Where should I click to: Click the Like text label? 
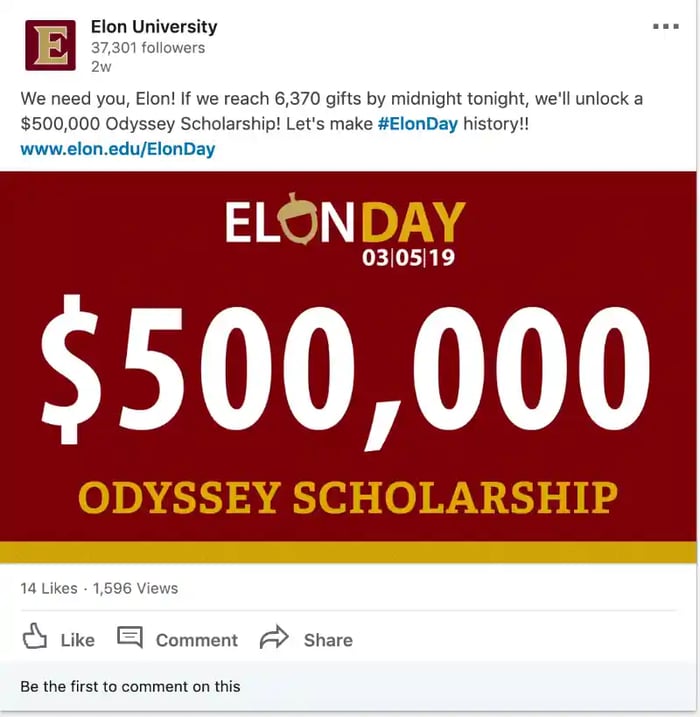[x=77, y=640]
